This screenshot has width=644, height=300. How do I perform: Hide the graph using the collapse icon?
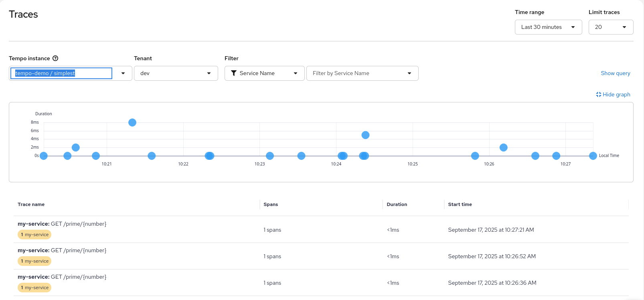[598, 94]
